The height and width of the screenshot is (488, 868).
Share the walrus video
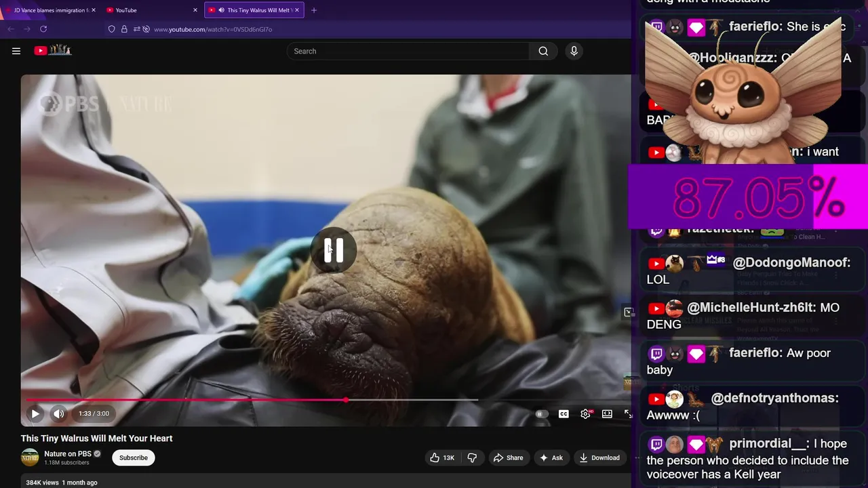click(508, 457)
